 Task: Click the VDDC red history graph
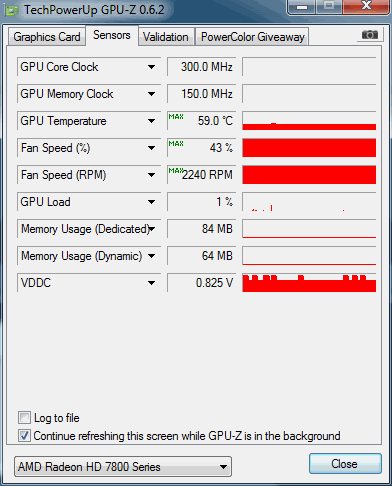[309, 283]
